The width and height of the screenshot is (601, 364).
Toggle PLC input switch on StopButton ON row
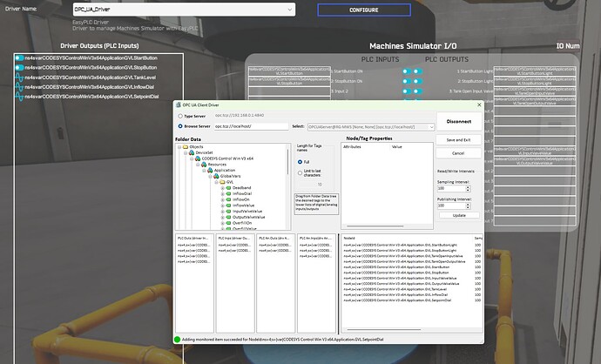tap(407, 81)
